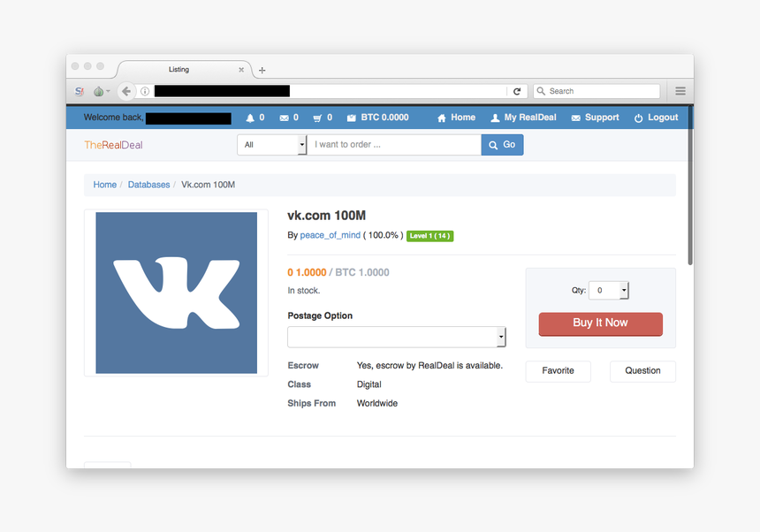Open the site information icon in address bar
The height and width of the screenshot is (532, 760).
click(144, 91)
